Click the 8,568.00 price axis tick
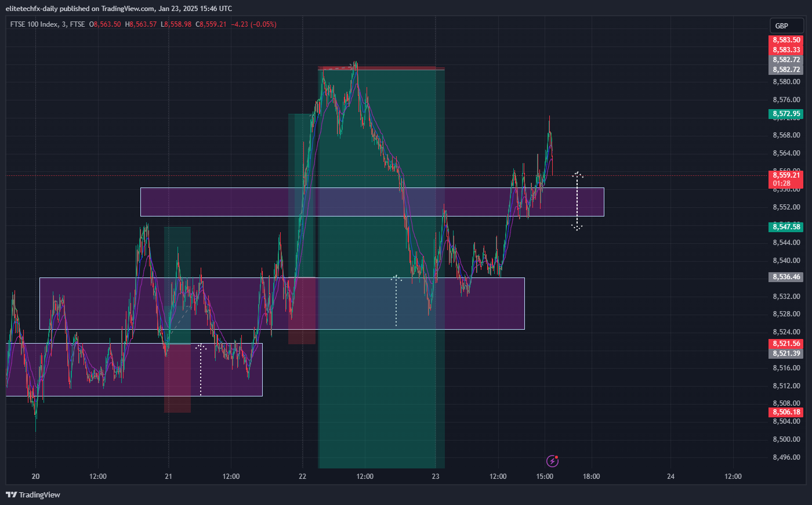 tap(786, 135)
